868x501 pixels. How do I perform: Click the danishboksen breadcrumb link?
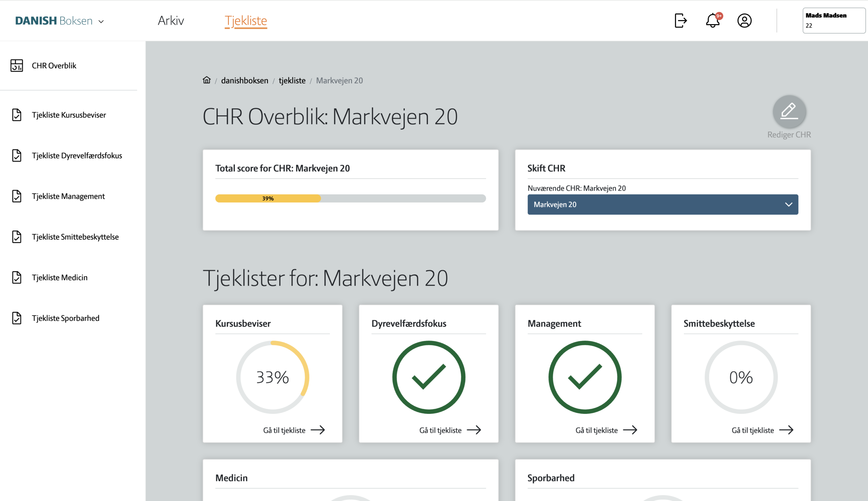[244, 80]
